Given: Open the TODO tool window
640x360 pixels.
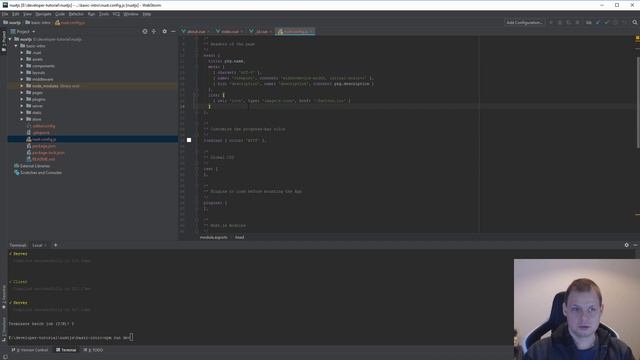Looking at the screenshot, I should pyautogui.click(x=93, y=350).
